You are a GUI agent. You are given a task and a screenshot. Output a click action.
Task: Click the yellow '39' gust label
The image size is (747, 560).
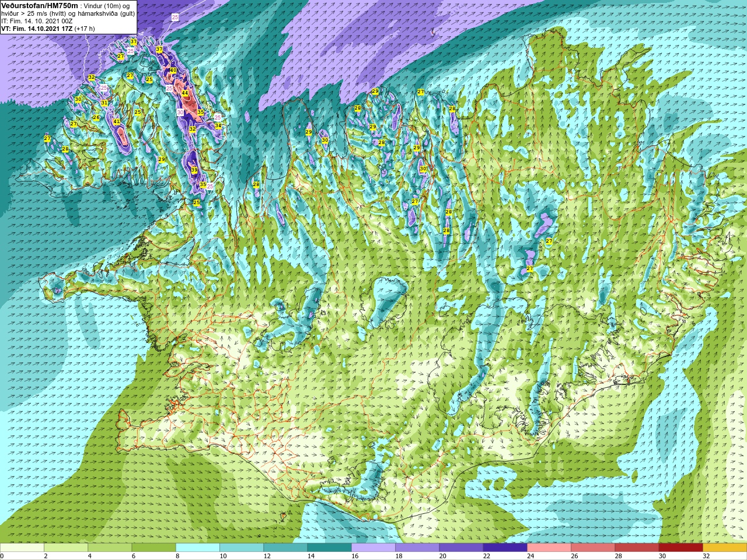click(x=194, y=170)
